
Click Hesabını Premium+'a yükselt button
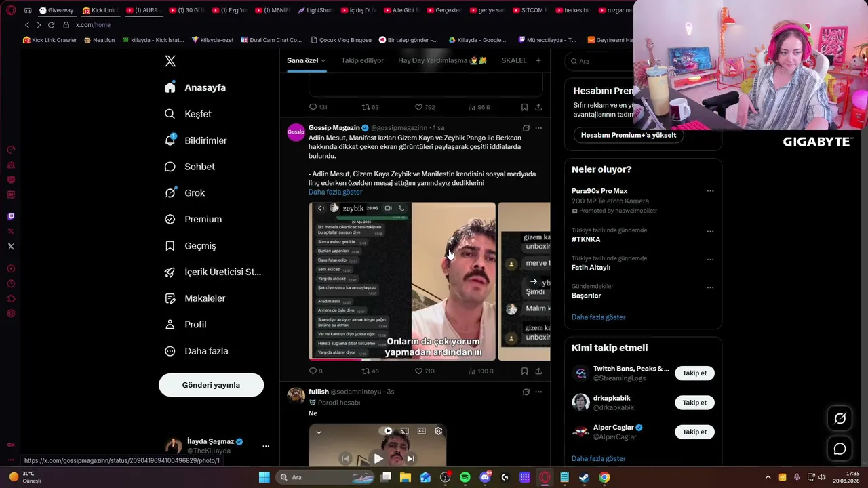pyautogui.click(x=629, y=135)
